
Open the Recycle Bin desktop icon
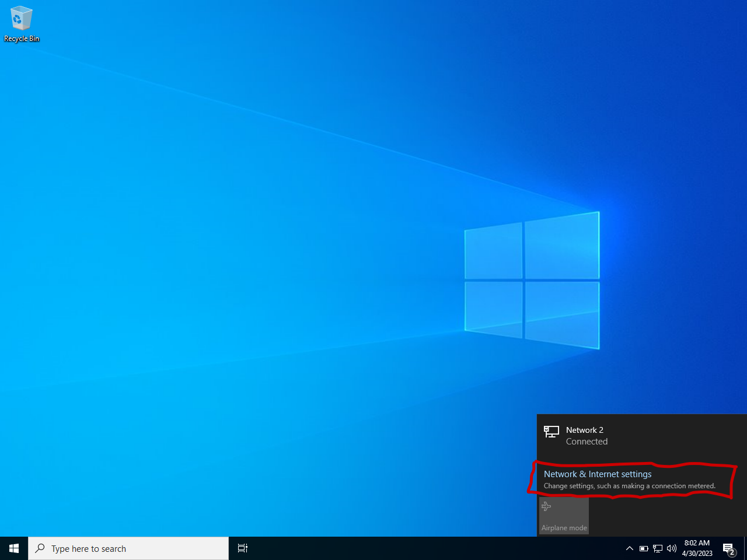[x=21, y=23]
